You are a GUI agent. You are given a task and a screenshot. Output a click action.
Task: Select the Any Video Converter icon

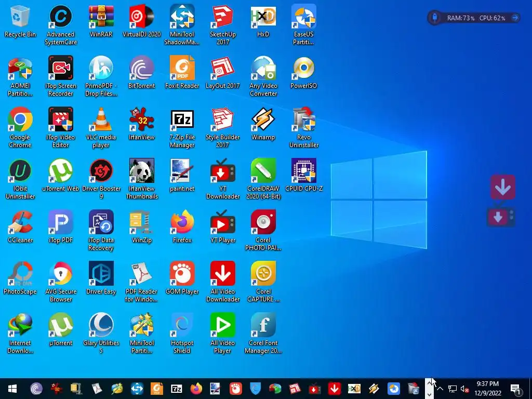tap(263, 76)
